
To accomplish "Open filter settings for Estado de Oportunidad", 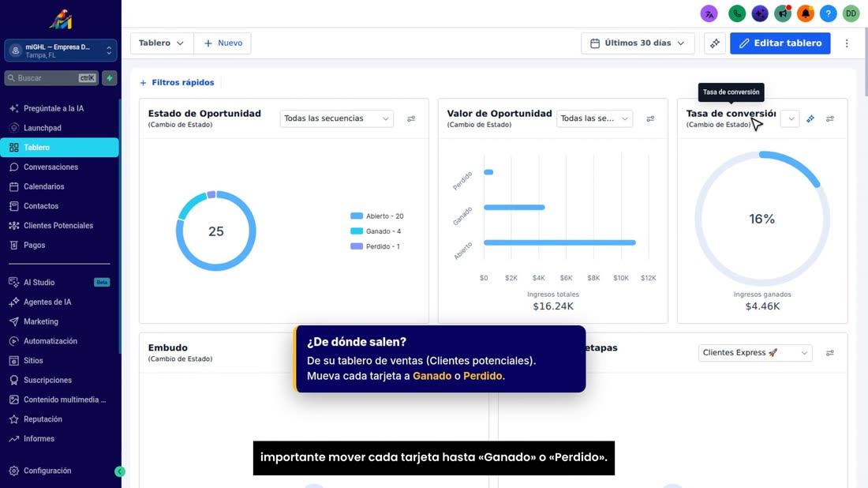I will pos(411,118).
